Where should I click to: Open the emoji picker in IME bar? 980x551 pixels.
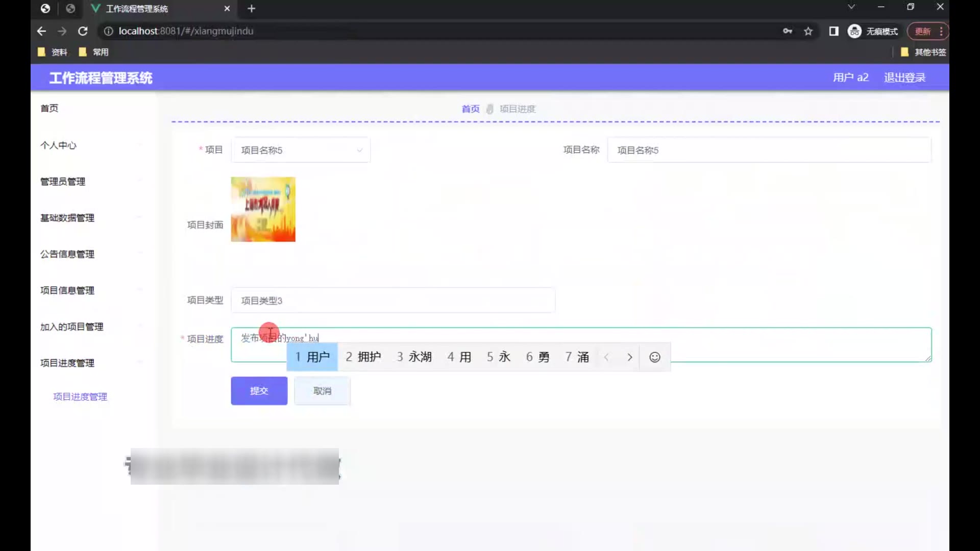(x=654, y=357)
